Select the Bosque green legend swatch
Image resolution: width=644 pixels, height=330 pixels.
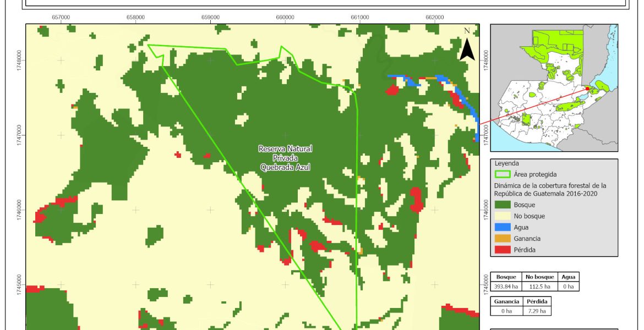pyautogui.click(x=503, y=205)
